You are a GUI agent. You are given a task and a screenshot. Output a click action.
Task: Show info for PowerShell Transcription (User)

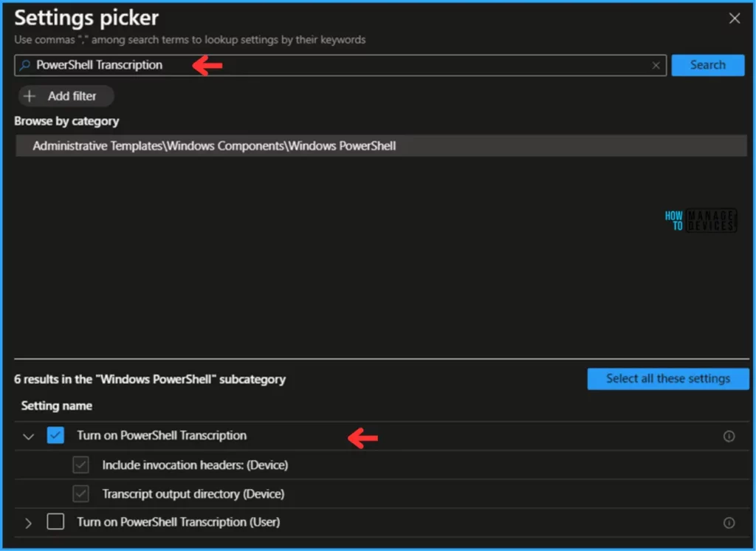[729, 522]
